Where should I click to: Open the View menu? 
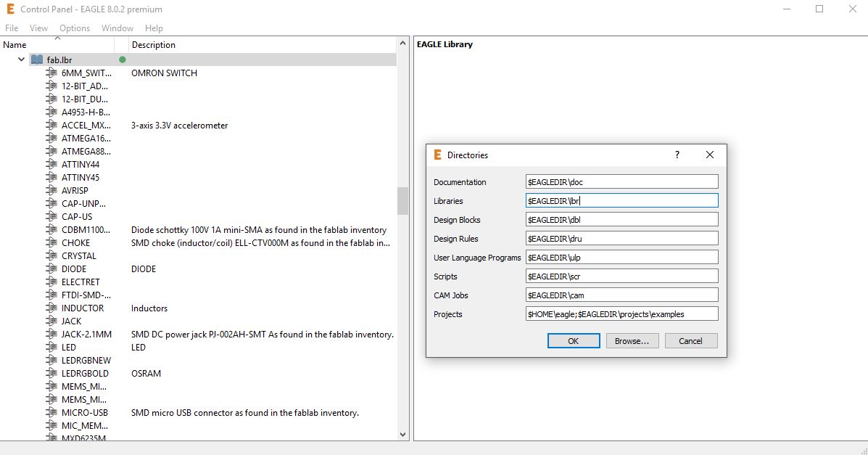pyautogui.click(x=38, y=28)
